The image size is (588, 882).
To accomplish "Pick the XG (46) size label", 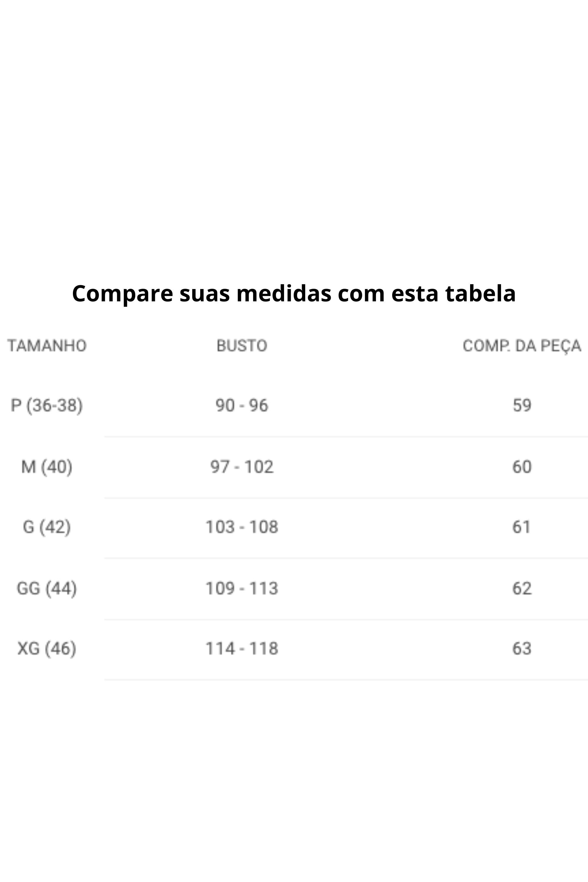I will click(47, 648).
